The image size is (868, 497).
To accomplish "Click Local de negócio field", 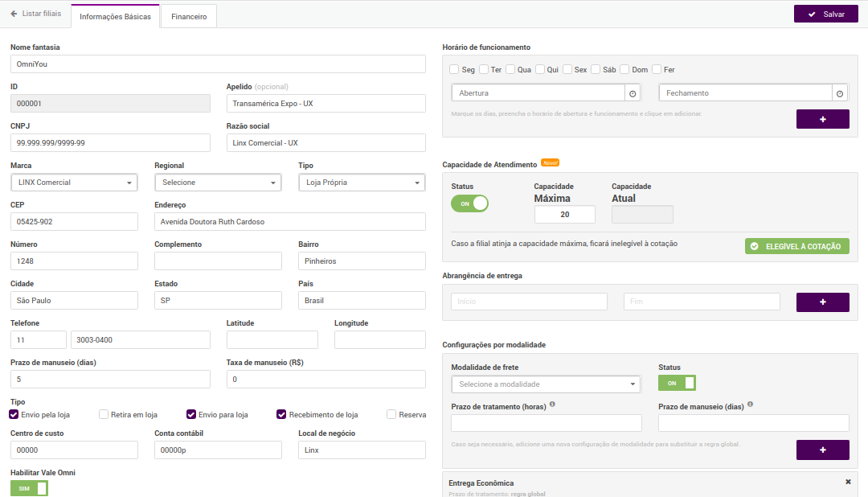I will (362, 450).
